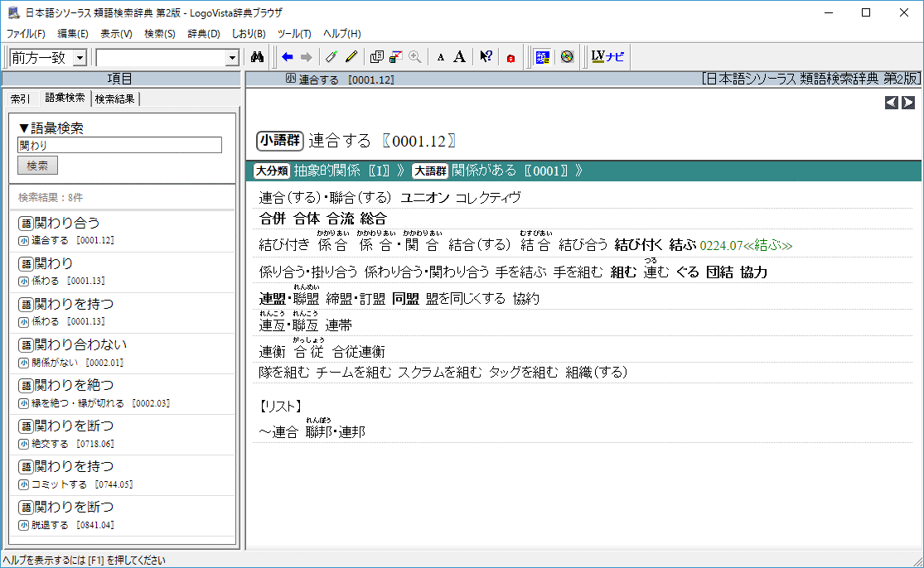Open the LVナビ navigator
924x568 pixels.
point(607,57)
